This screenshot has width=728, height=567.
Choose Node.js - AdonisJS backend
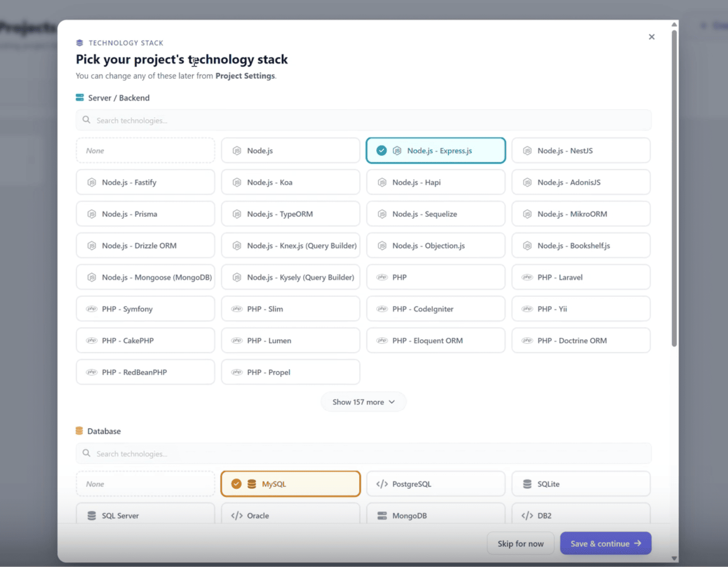pyautogui.click(x=581, y=182)
